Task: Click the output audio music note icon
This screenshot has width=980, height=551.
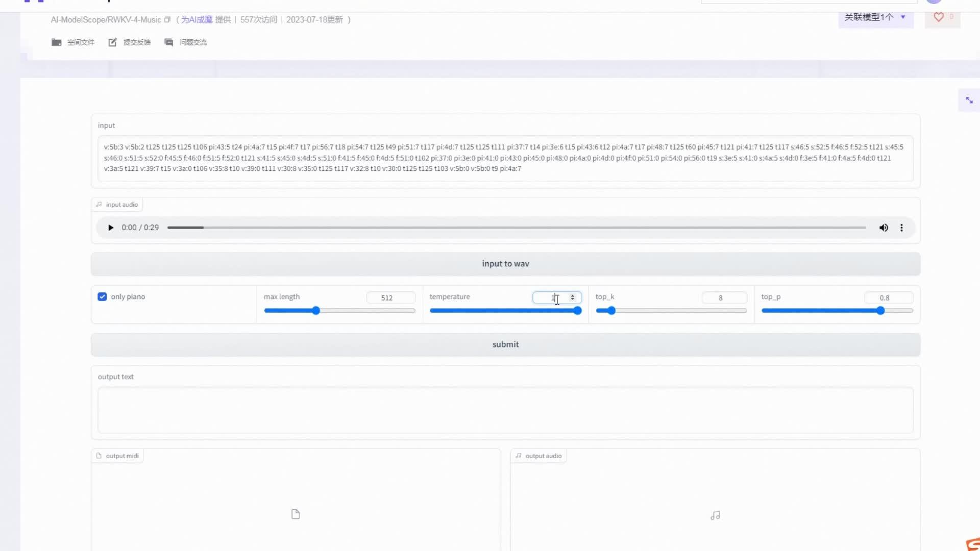Action: pyautogui.click(x=715, y=515)
